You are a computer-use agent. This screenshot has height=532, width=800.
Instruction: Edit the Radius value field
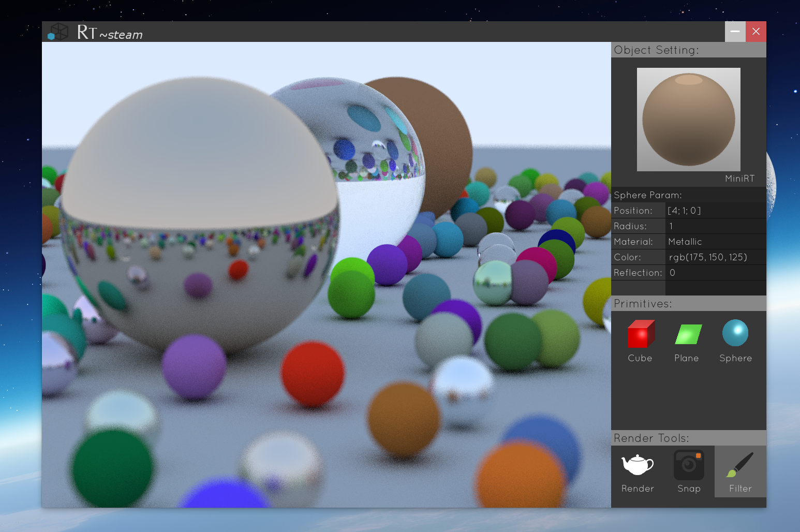(x=716, y=226)
